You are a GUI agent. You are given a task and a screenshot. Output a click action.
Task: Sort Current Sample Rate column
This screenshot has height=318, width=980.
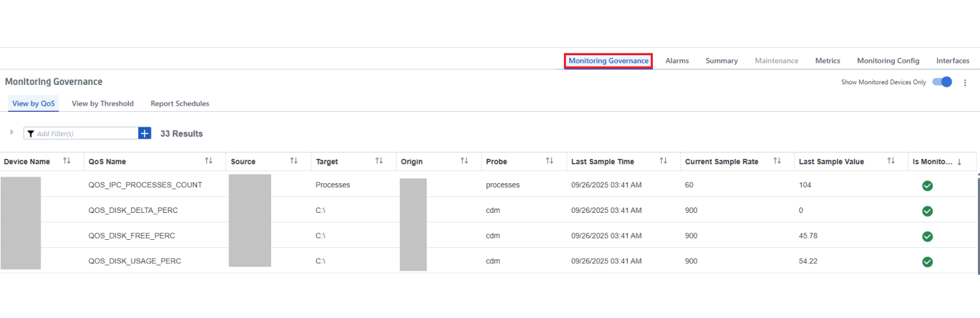[777, 161]
